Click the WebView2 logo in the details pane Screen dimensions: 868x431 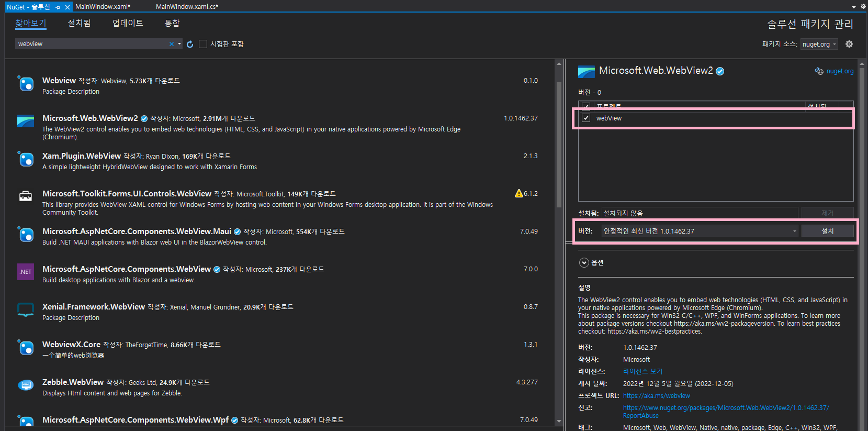587,71
